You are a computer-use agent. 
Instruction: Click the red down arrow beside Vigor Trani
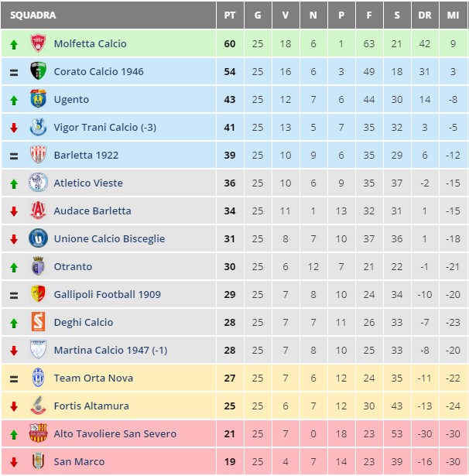tap(14, 128)
